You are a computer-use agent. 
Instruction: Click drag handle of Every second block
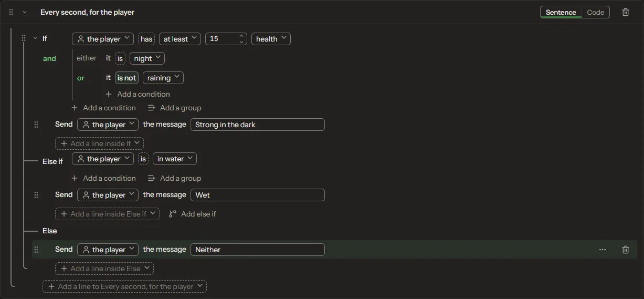(x=11, y=12)
